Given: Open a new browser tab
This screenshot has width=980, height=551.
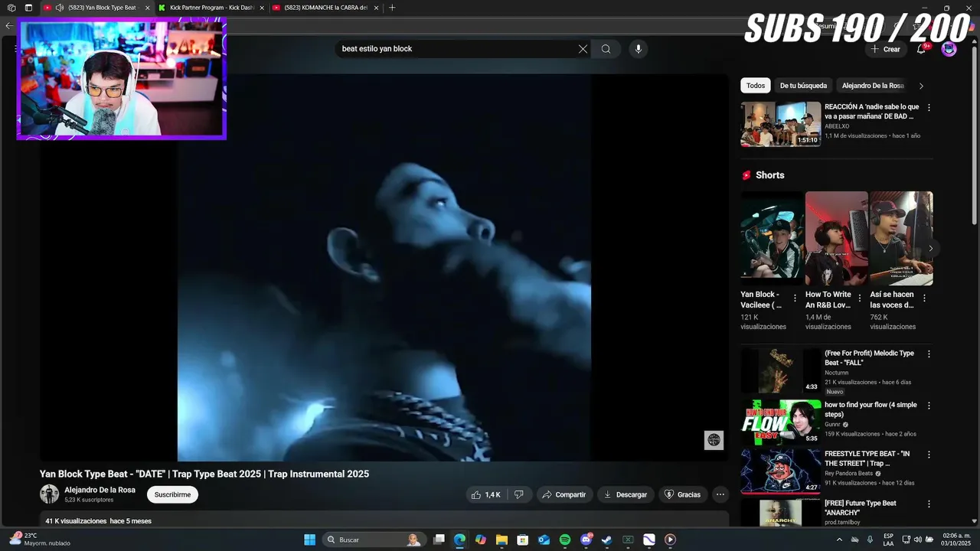Looking at the screenshot, I should [x=392, y=8].
